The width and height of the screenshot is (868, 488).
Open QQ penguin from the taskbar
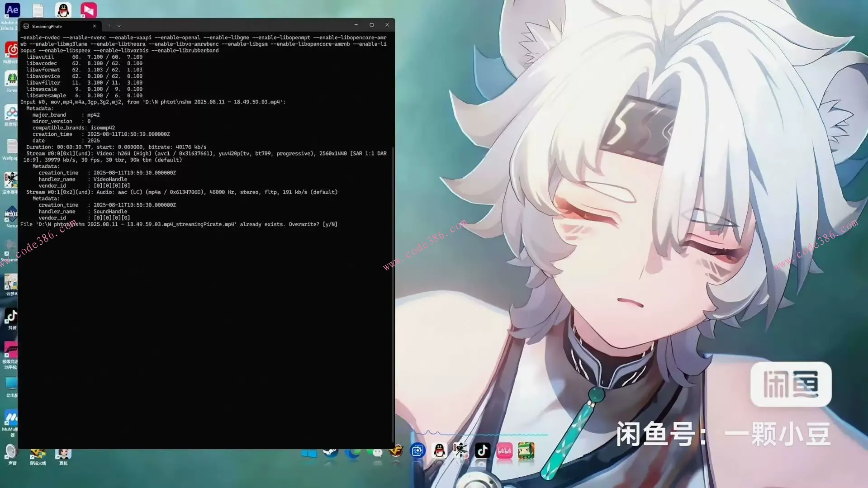click(439, 450)
